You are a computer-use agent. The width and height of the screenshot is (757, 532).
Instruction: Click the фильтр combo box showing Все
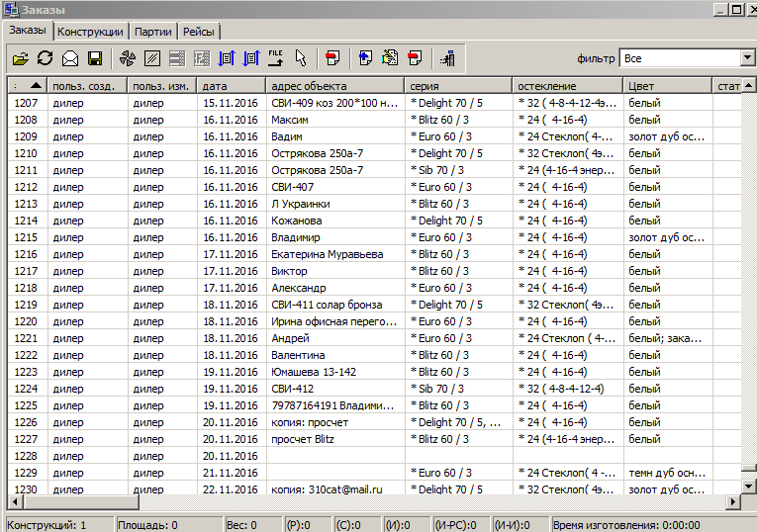(x=687, y=58)
